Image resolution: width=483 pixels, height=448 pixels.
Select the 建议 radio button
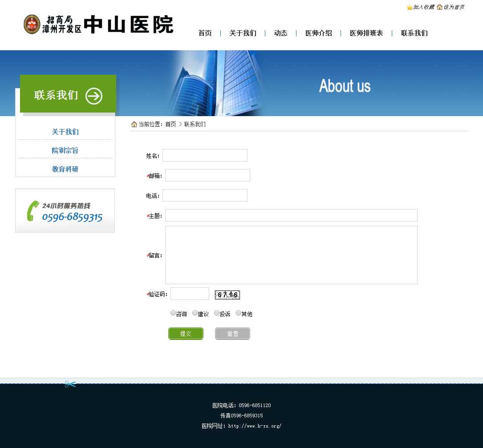pos(195,313)
